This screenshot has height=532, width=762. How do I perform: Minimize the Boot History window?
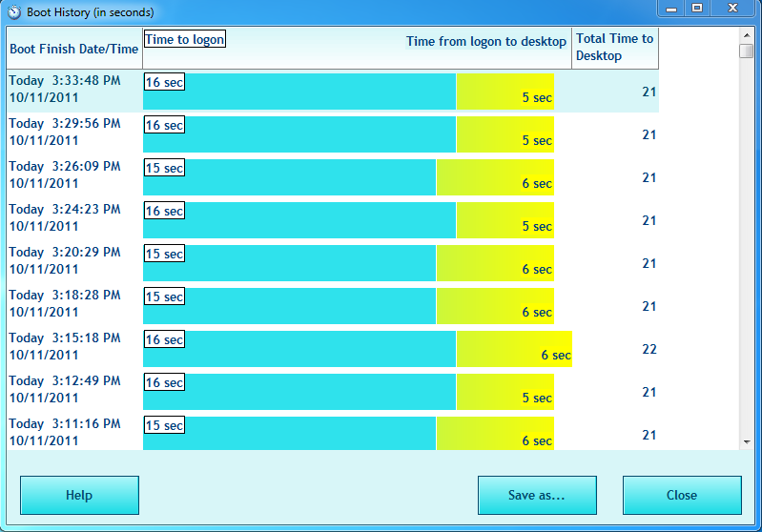coord(671,9)
